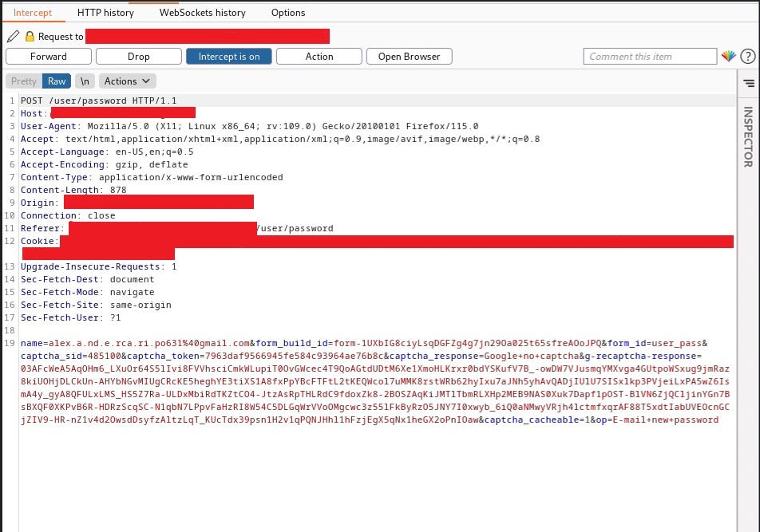Click the \n show-newlines icon
This screenshot has height=532, width=760.
click(85, 81)
